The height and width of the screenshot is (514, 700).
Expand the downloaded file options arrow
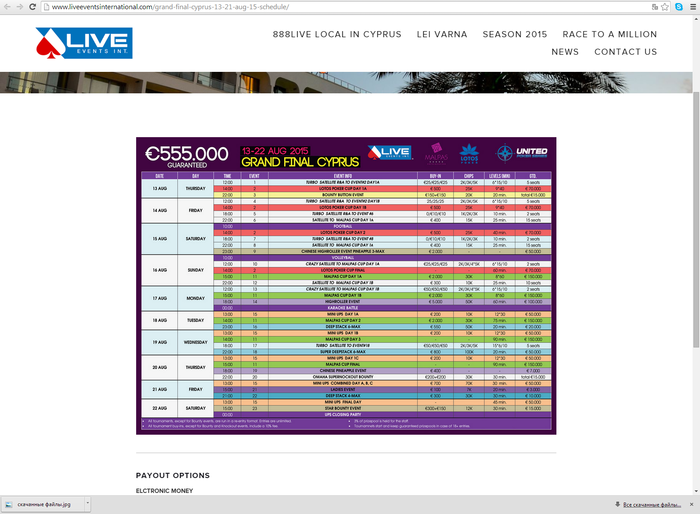[88, 504]
